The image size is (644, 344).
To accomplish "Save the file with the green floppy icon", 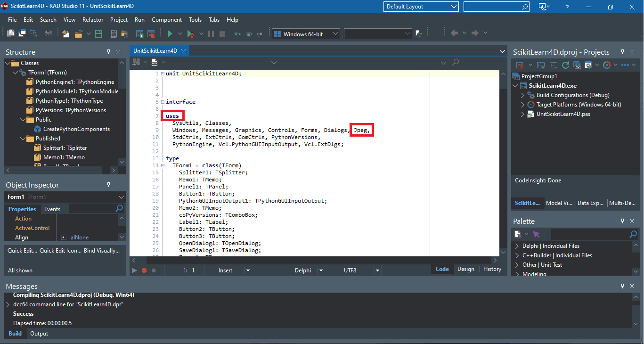I will click(98, 33).
